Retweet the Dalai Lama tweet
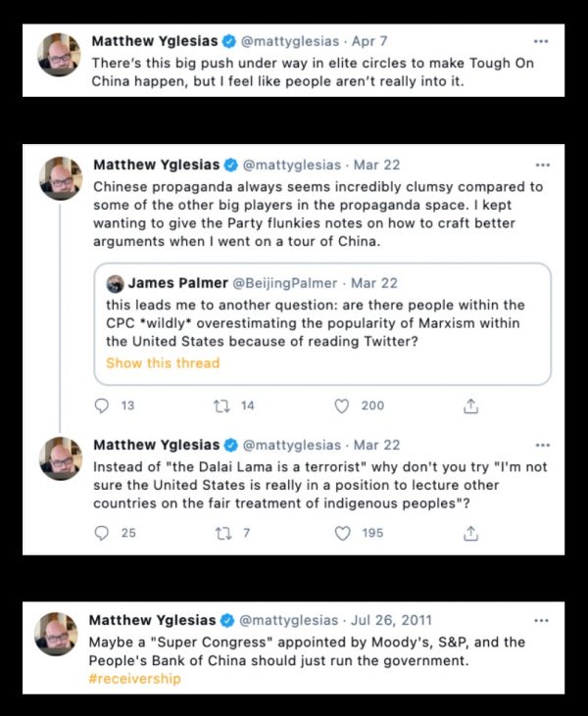The height and width of the screenshot is (716, 588). [x=220, y=533]
